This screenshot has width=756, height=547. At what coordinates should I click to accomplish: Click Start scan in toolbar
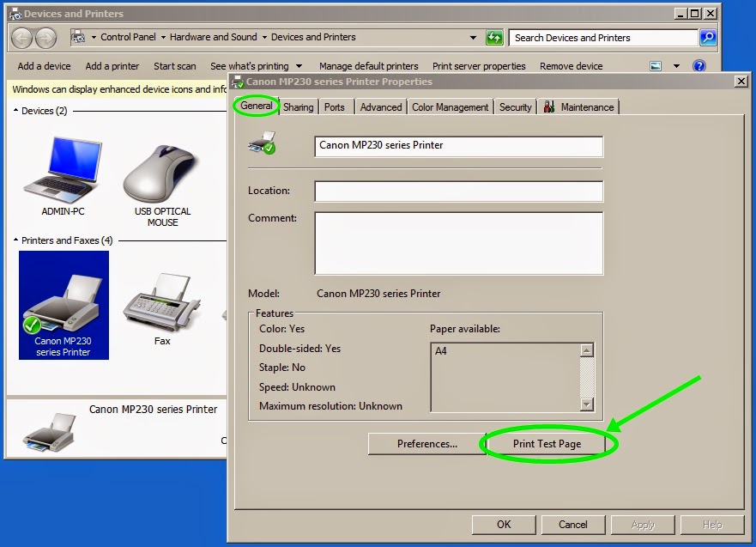pos(174,66)
